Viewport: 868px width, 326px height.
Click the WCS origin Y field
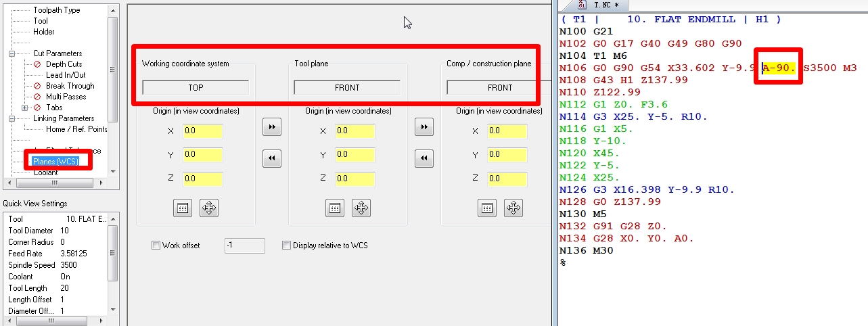click(x=202, y=155)
